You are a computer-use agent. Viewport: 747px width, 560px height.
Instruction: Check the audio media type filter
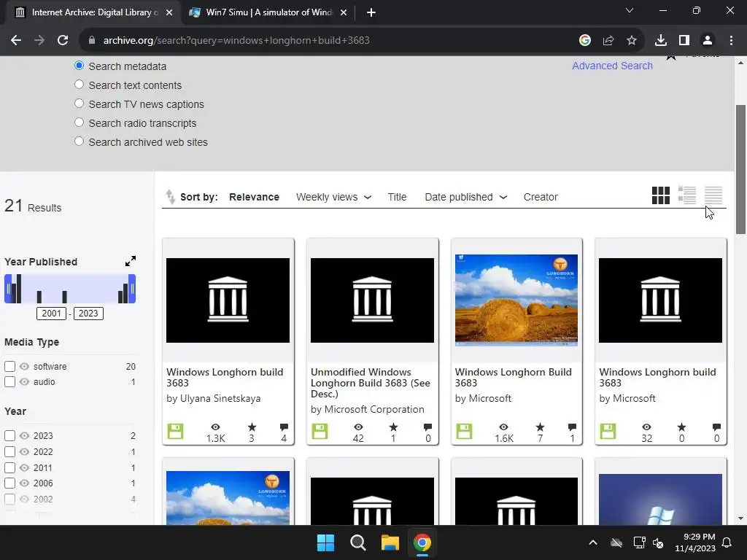(10, 381)
